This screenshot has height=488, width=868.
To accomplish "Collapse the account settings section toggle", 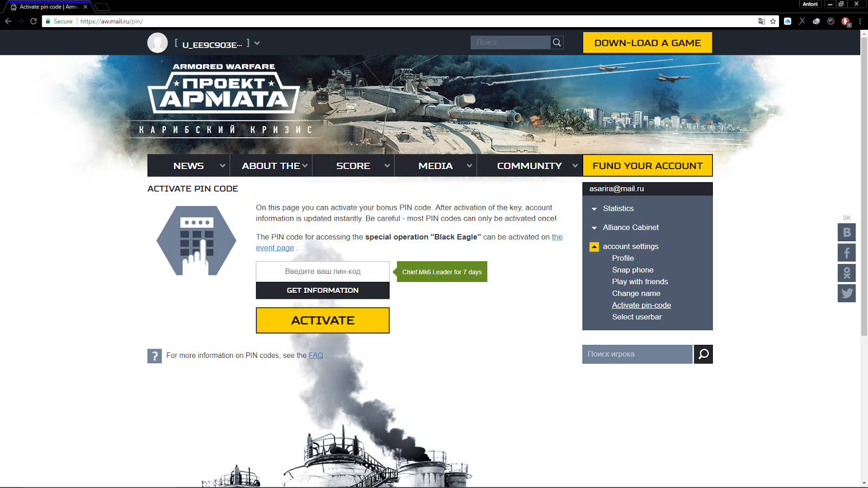I will (x=594, y=247).
